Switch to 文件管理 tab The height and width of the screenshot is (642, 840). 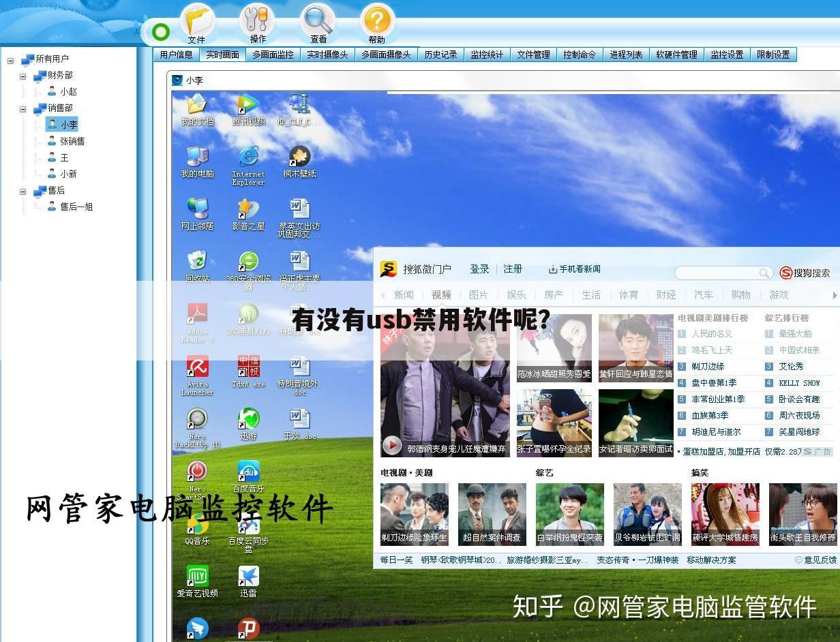tap(533, 55)
